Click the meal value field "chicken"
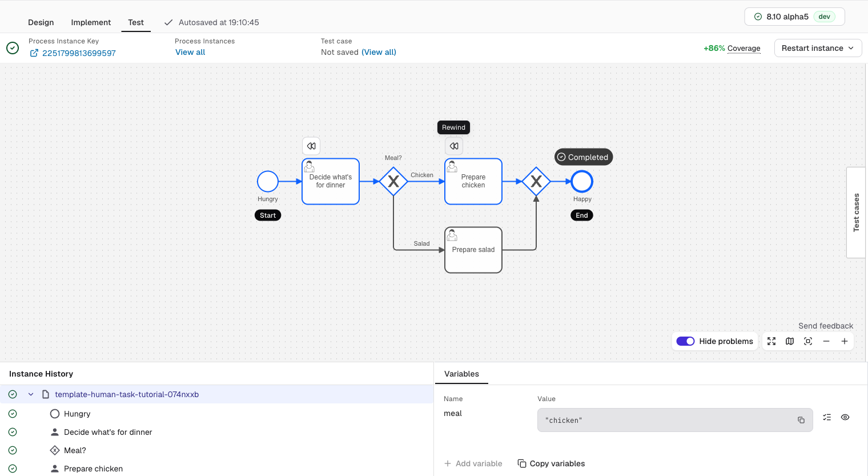The height and width of the screenshot is (476, 868). [675, 420]
